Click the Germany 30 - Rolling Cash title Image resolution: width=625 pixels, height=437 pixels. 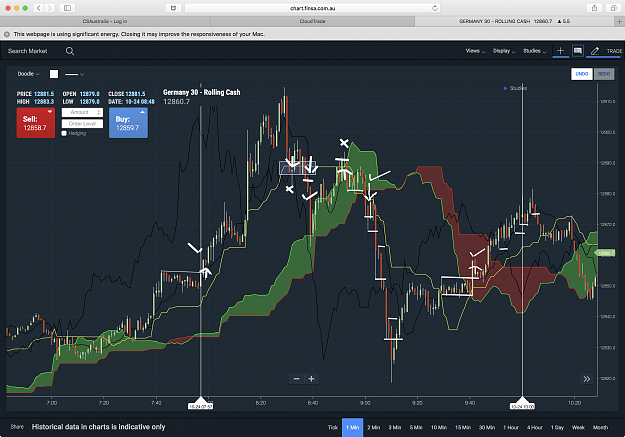tap(202, 93)
